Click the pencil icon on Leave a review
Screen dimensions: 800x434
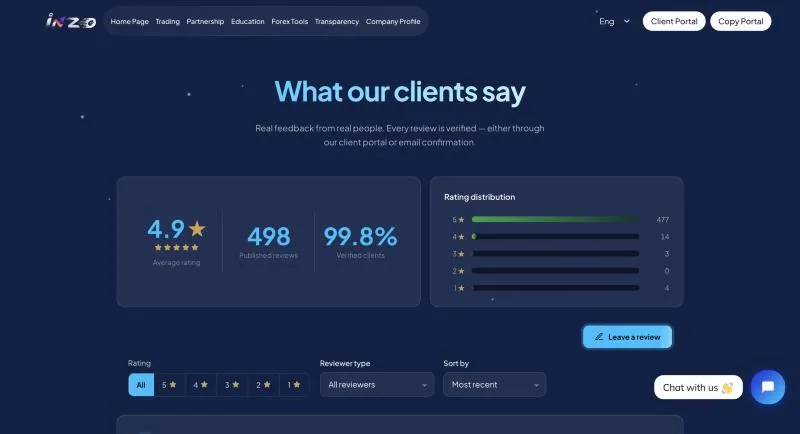(x=599, y=337)
